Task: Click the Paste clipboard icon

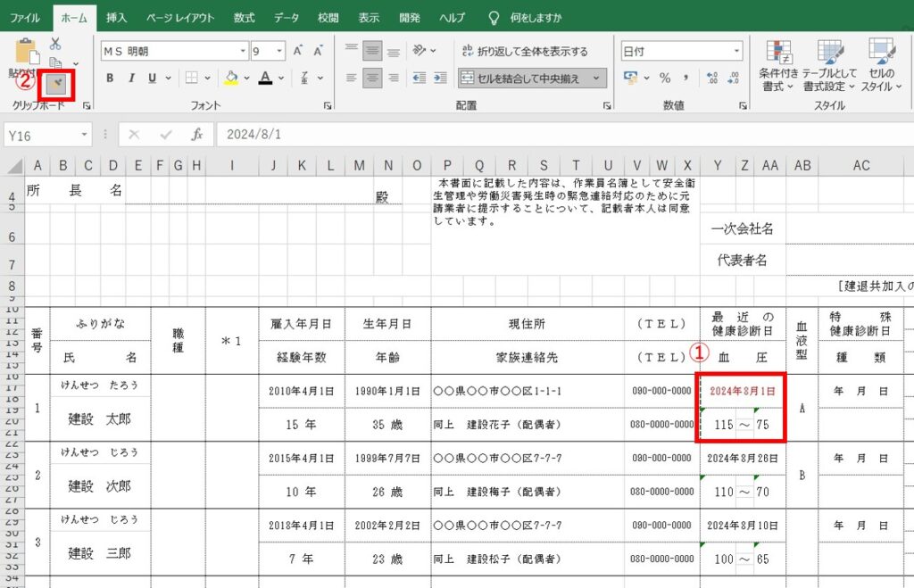Action: [27, 53]
